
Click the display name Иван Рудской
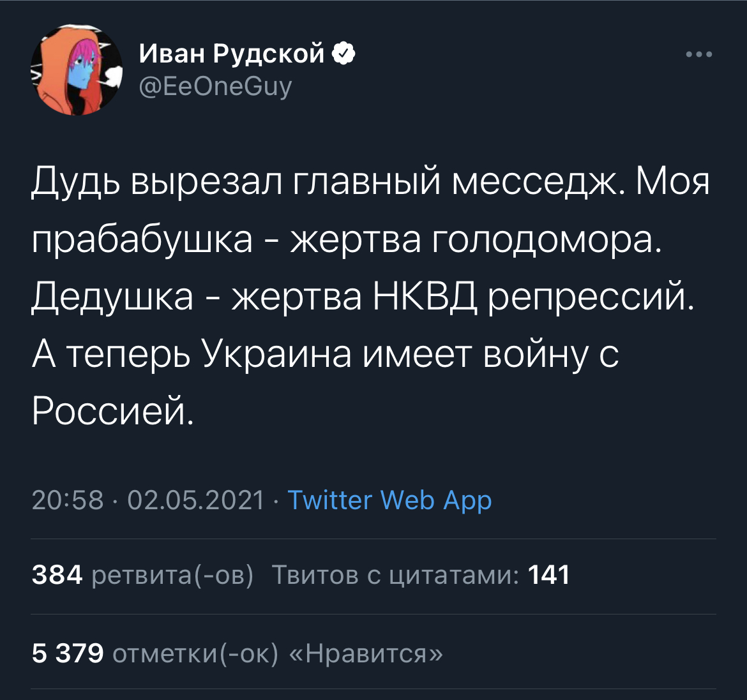pyautogui.click(x=232, y=55)
